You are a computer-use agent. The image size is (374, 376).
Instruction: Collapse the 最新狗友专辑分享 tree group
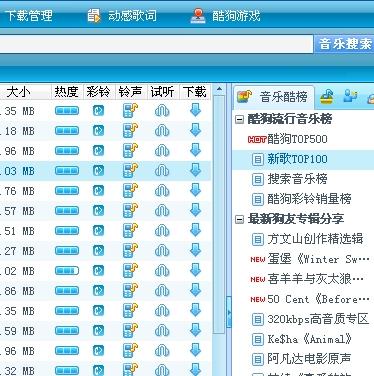coord(240,219)
